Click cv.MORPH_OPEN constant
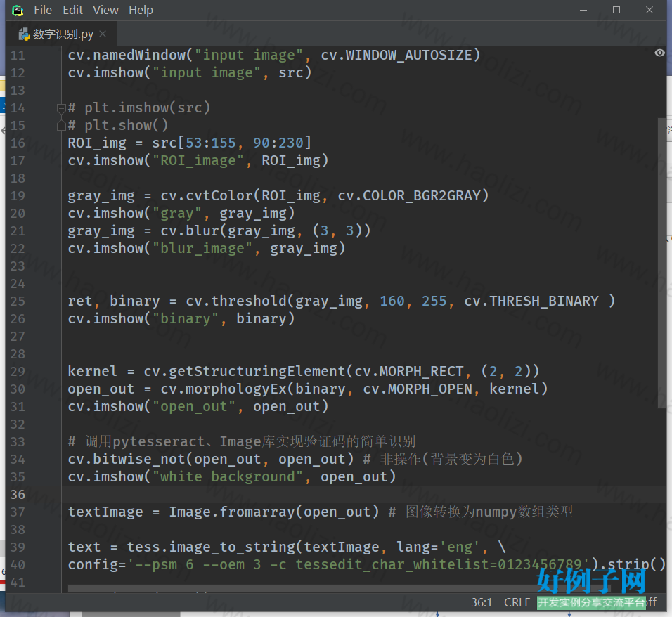 (x=418, y=389)
